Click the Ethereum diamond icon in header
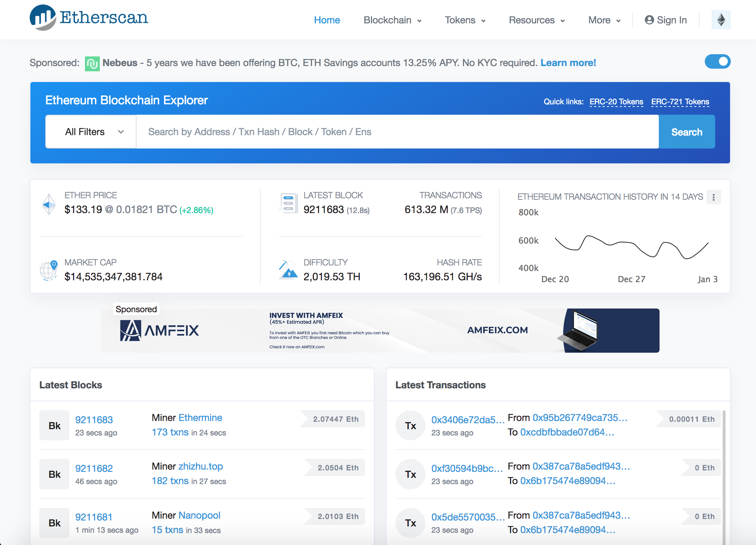The image size is (756, 545). pyautogui.click(x=721, y=20)
